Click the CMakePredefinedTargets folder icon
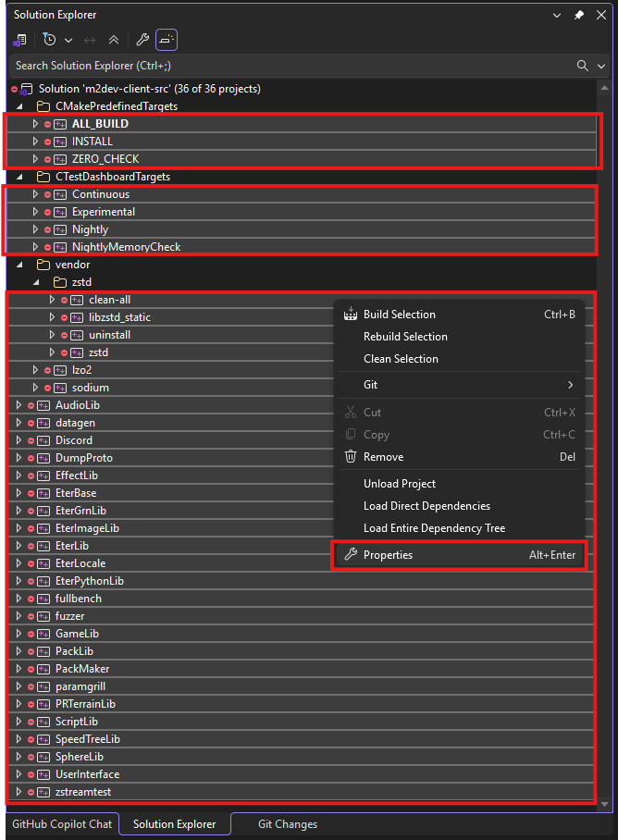Viewport: 618px width, 840px height. 43,106
